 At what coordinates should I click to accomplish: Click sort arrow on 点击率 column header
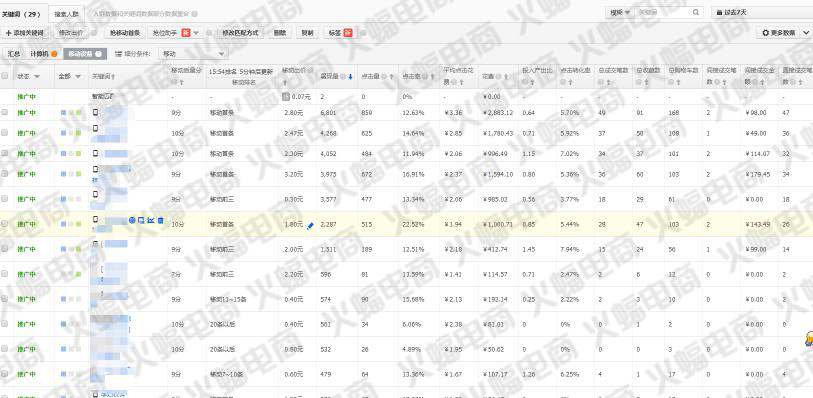[431, 76]
